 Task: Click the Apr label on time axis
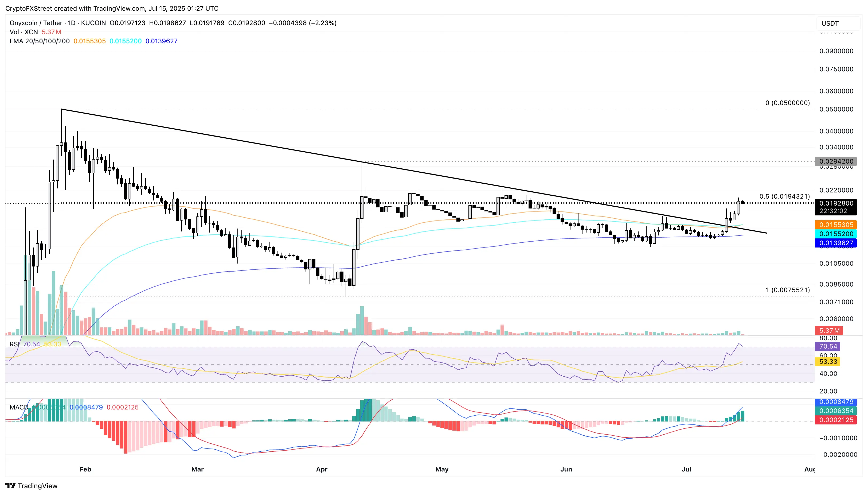321,469
